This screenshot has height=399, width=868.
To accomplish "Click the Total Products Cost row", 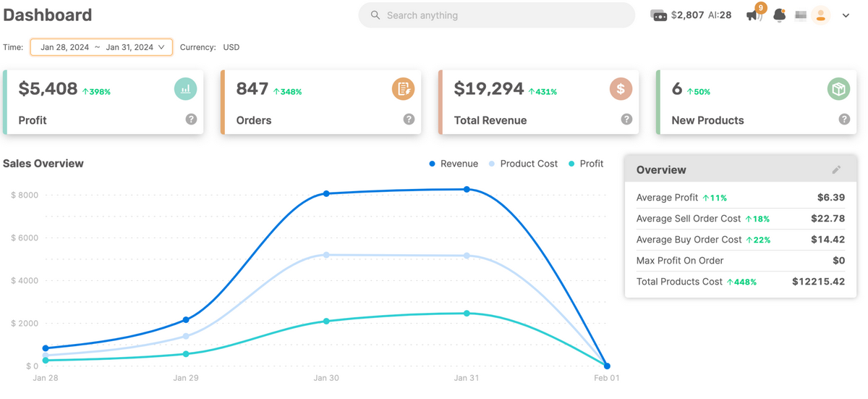I will pos(740,282).
